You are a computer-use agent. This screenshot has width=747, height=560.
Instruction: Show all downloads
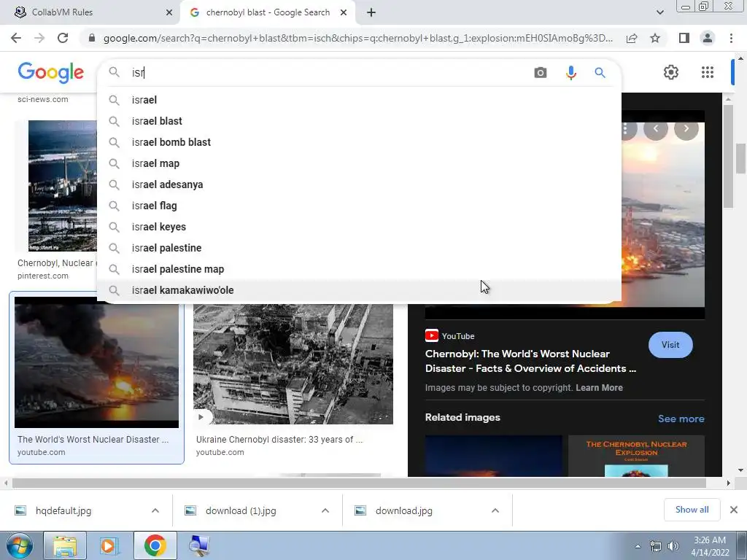[x=692, y=510]
